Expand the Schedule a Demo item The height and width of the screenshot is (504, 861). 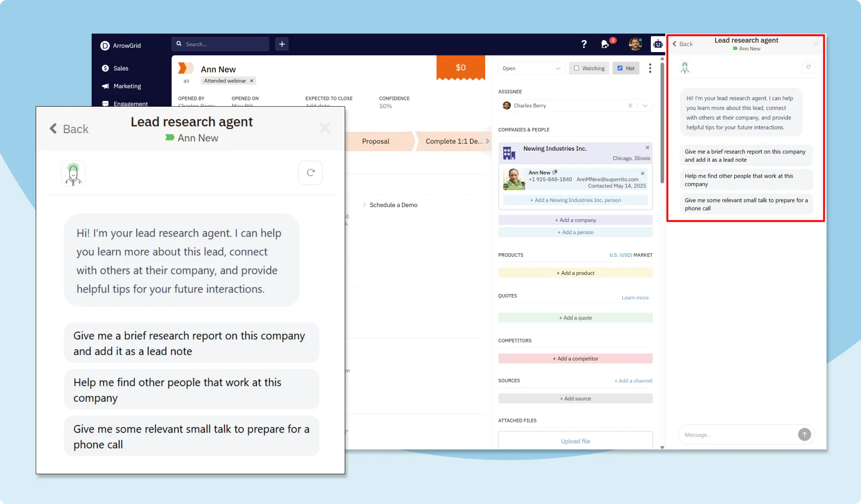point(365,205)
